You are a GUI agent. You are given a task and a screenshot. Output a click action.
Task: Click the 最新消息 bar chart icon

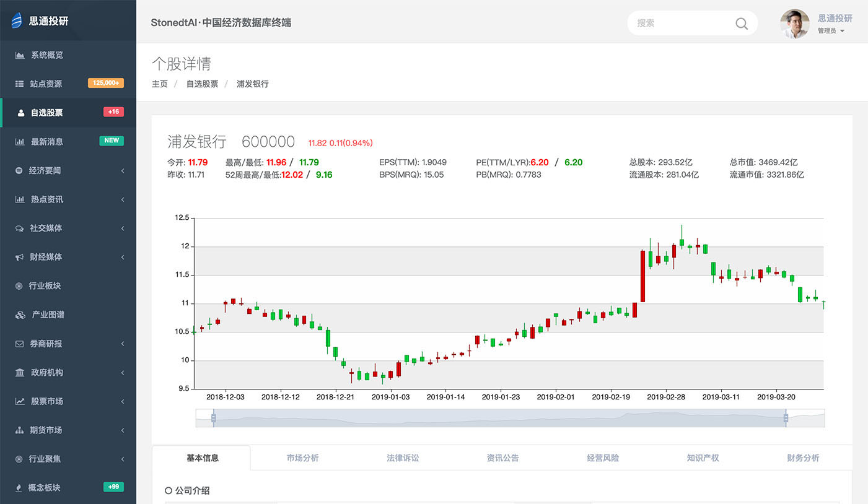[20, 142]
